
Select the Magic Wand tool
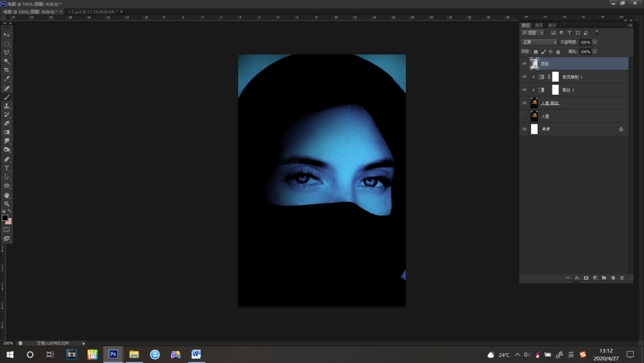7,61
